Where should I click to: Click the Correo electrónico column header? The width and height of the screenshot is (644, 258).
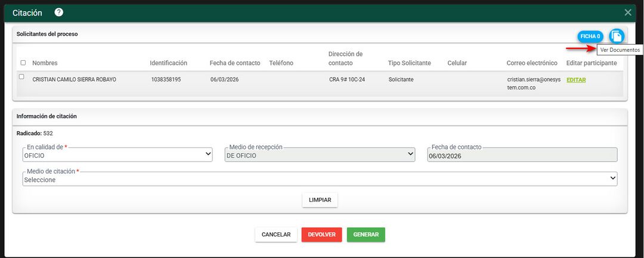click(x=532, y=63)
